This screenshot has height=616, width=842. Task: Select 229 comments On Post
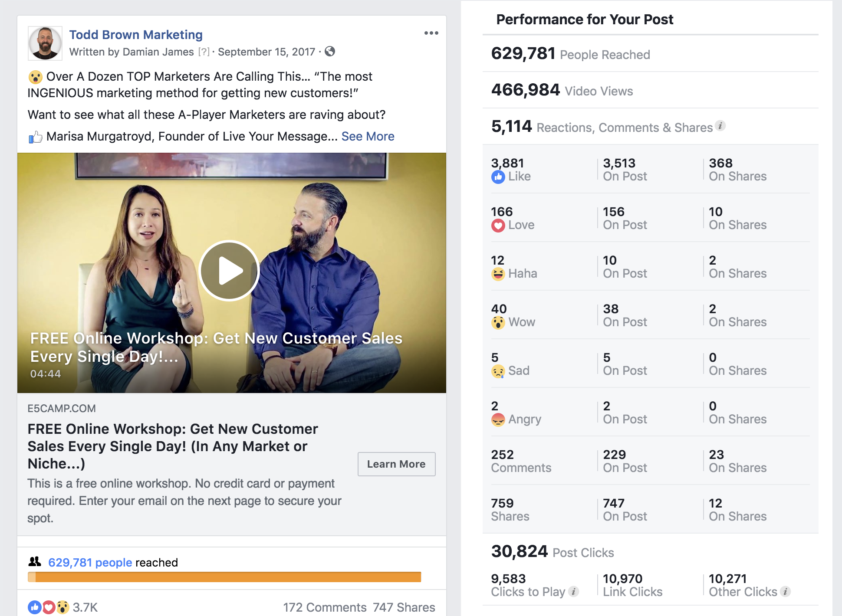point(614,455)
